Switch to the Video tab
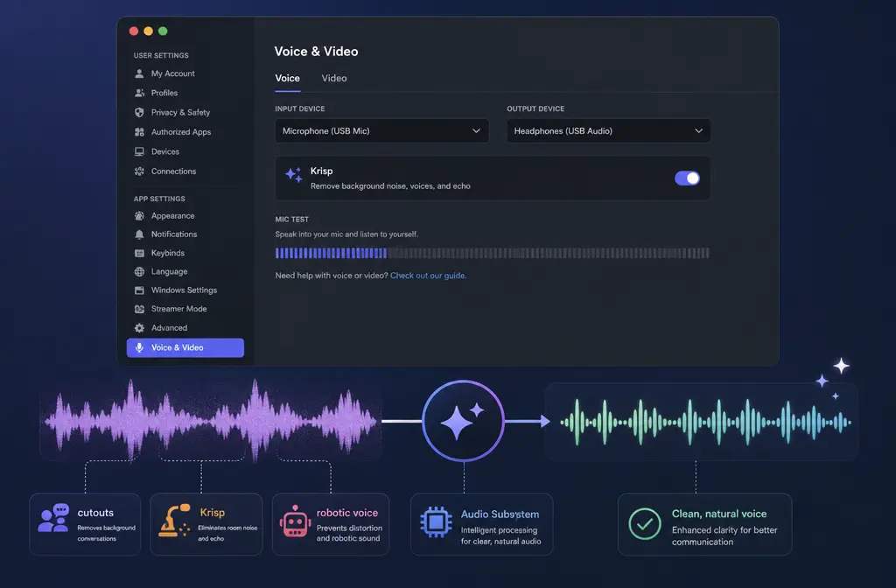Image resolution: width=896 pixels, height=588 pixels. 334,78
